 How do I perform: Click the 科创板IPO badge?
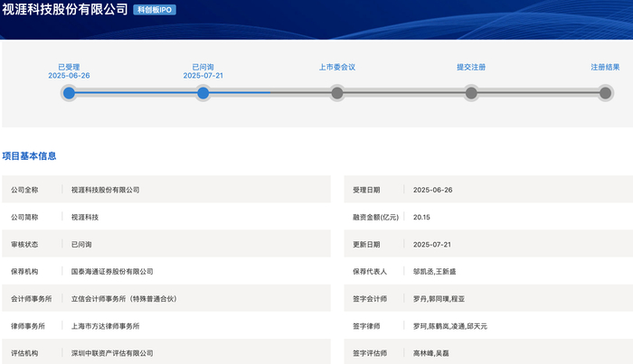[x=155, y=10]
